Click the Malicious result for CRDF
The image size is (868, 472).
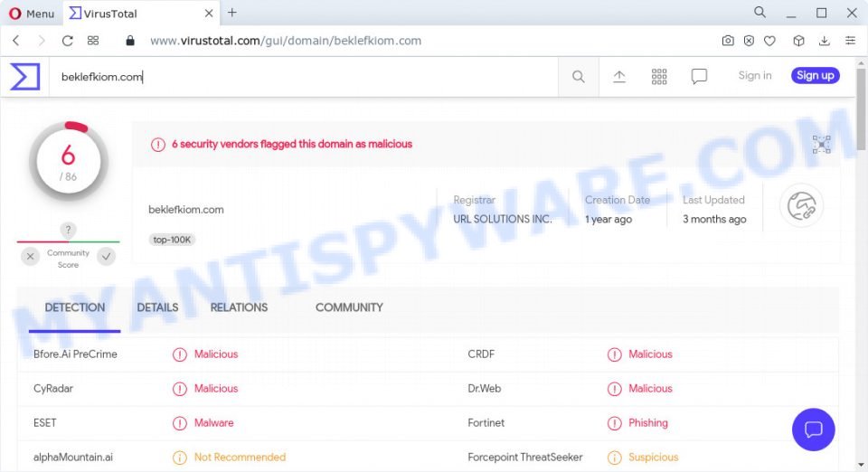point(650,354)
